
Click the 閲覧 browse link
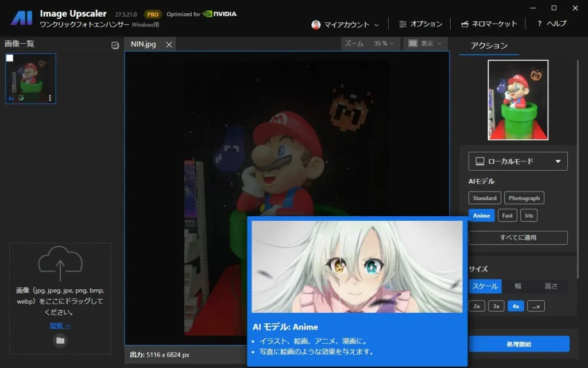click(x=60, y=325)
